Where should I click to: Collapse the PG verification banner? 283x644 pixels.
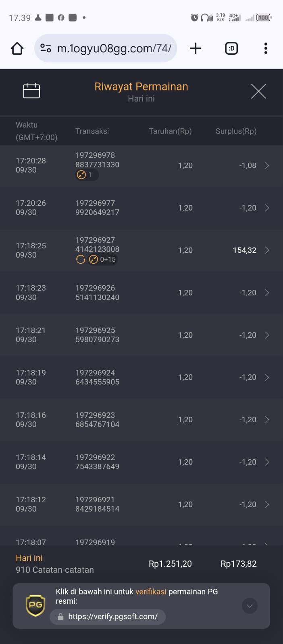click(250, 606)
